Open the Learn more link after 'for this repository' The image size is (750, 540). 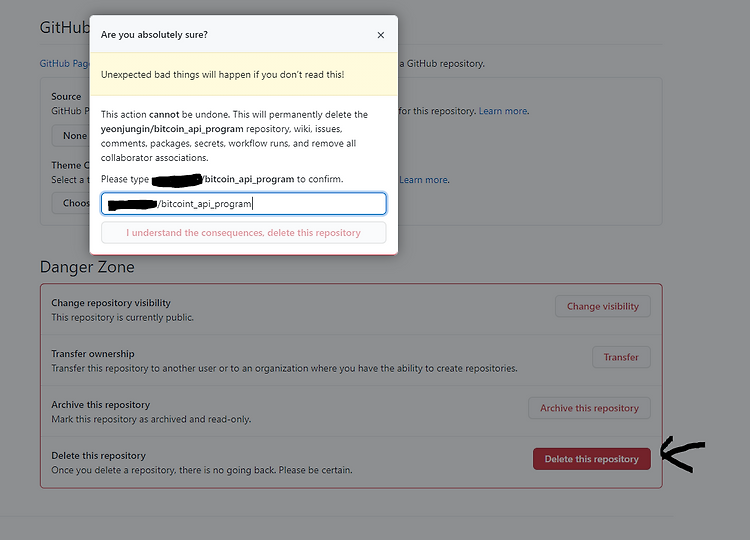click(503, 111)
